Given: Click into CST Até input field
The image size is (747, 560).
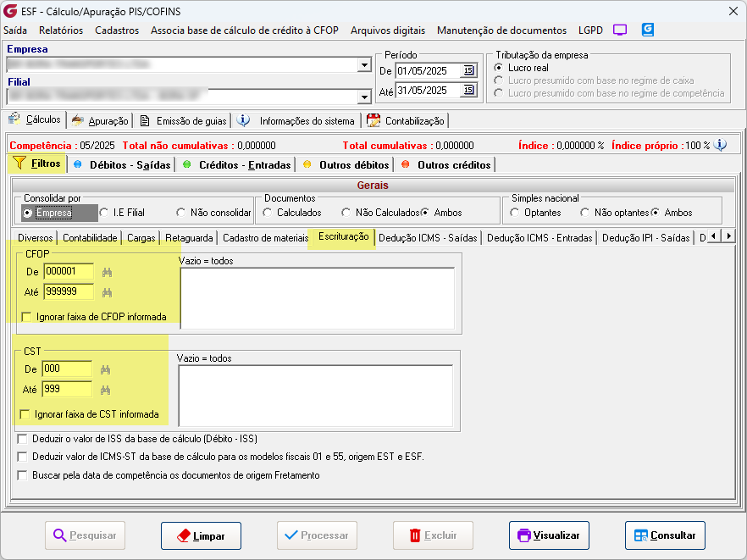Looking at the screenshot, I should tap(67, 390).
